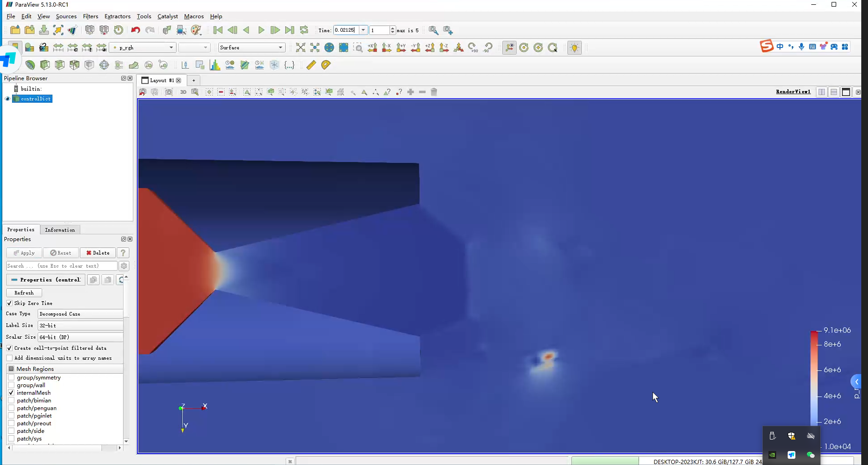
Task: Click the Stream Tracer filter icon
Action: pyautogui.click(x=119, y=65)
